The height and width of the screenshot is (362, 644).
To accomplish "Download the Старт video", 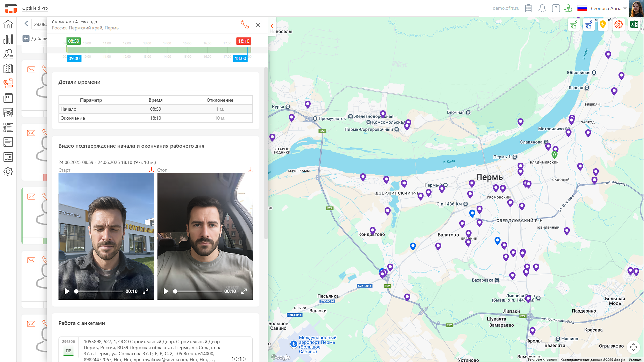I will pyautogui.click(x=151, y=170).
